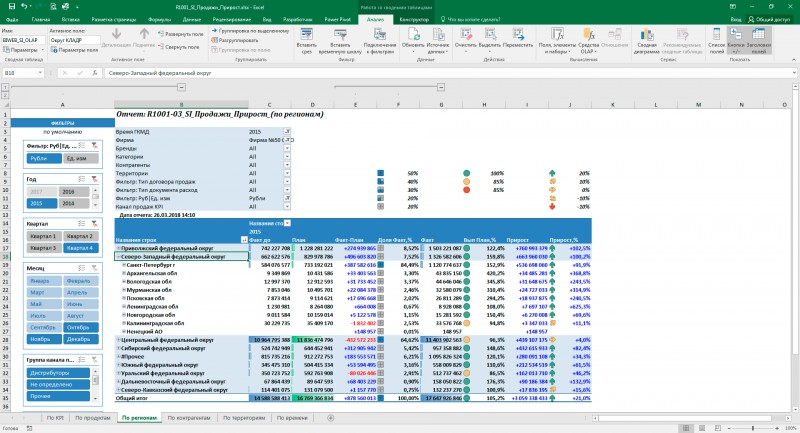The width and height of the screenshot is (800, 433).
Task: Collapse Северо-Западный федеральный округ row
Action: tap(118, 257)
